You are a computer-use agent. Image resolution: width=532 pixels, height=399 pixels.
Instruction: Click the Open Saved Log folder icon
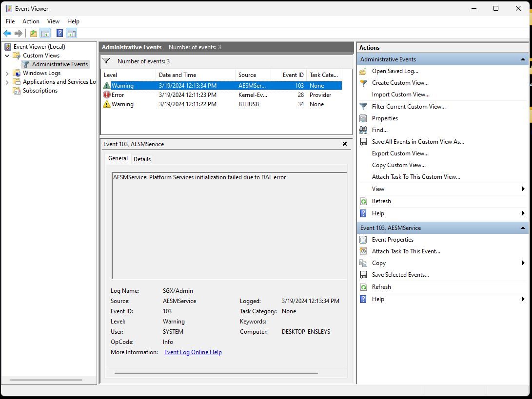(363, 71)
